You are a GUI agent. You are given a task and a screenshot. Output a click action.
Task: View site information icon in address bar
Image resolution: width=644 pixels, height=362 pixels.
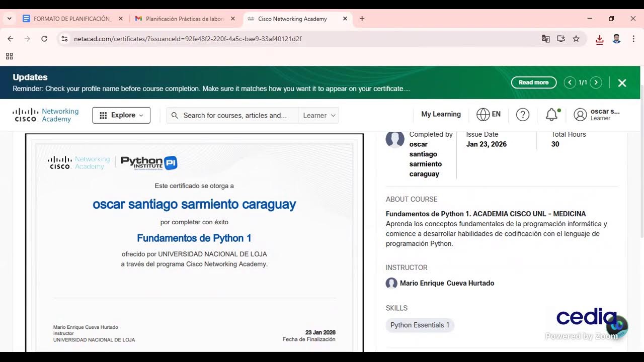click(x=64, y=39)
